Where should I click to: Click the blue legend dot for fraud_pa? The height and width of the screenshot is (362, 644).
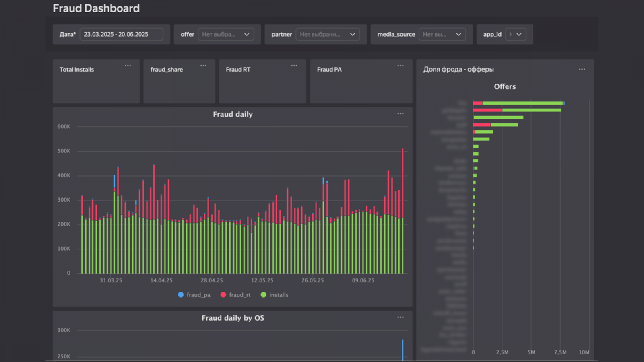pos(181,295)
